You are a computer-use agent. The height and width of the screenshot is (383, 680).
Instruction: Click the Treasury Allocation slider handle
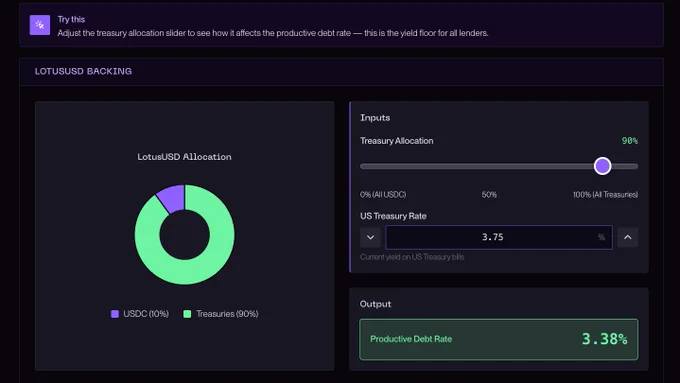602,166
